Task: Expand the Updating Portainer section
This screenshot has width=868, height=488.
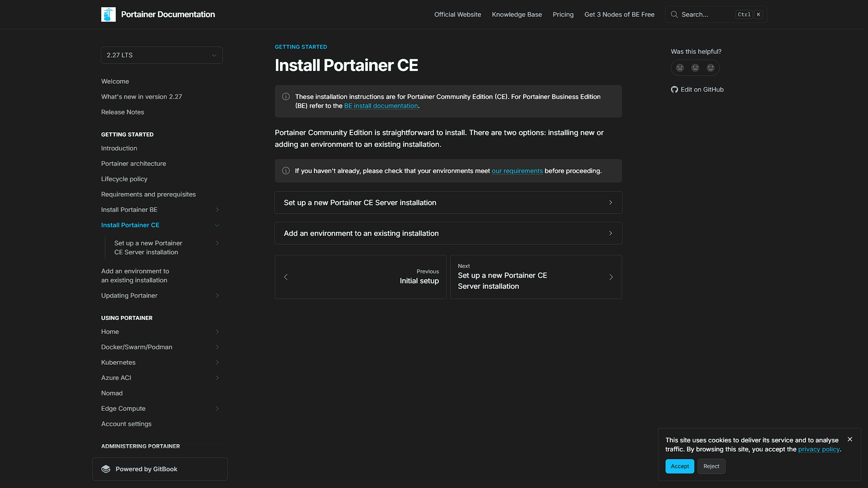Action: tap(217, 296)
